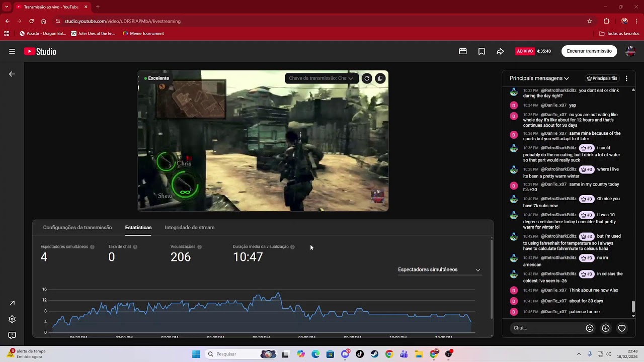Share the live stream via arrow icon

(x=500, y=51)
